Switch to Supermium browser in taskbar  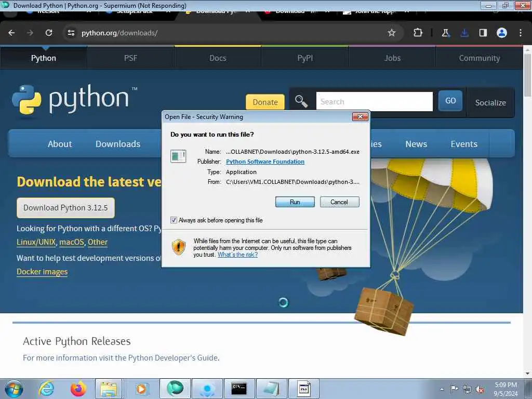tap(175, 389)
